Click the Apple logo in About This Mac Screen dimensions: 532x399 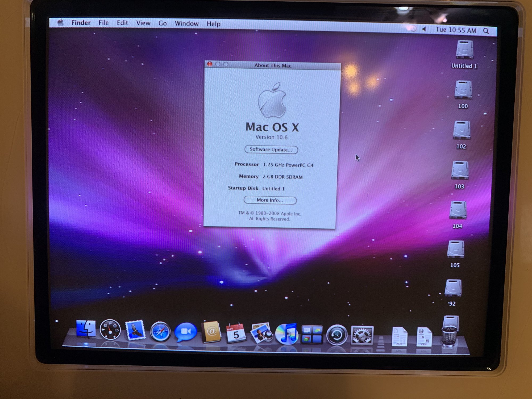pos(272,100)
